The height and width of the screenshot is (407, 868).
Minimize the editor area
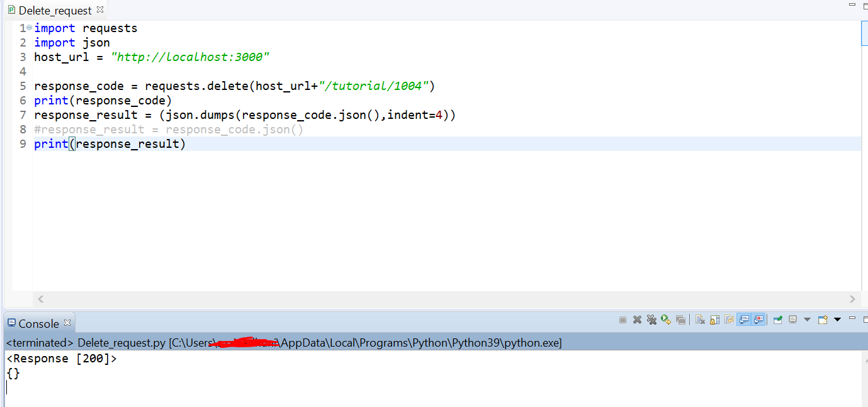point(852,4)
